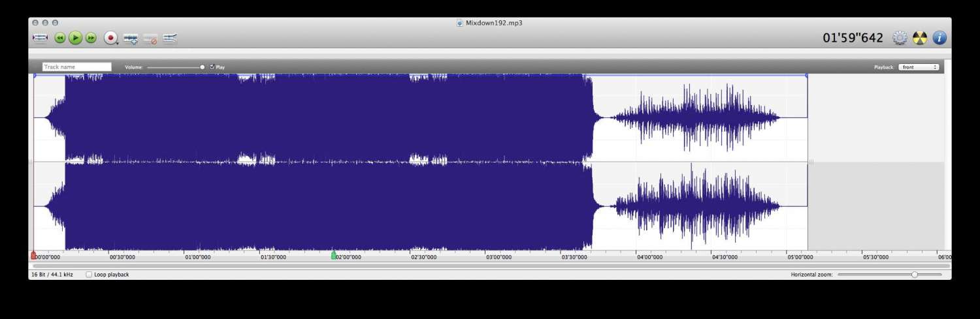Click the add track icon
The width and height of the screenshot is (980, 319).
[x=131, y=39]
